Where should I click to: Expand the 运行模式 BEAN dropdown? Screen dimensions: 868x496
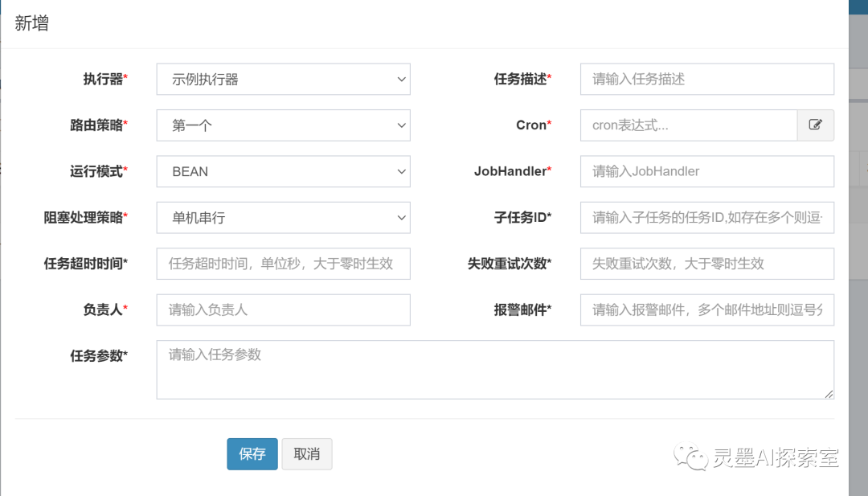point(283,171)
